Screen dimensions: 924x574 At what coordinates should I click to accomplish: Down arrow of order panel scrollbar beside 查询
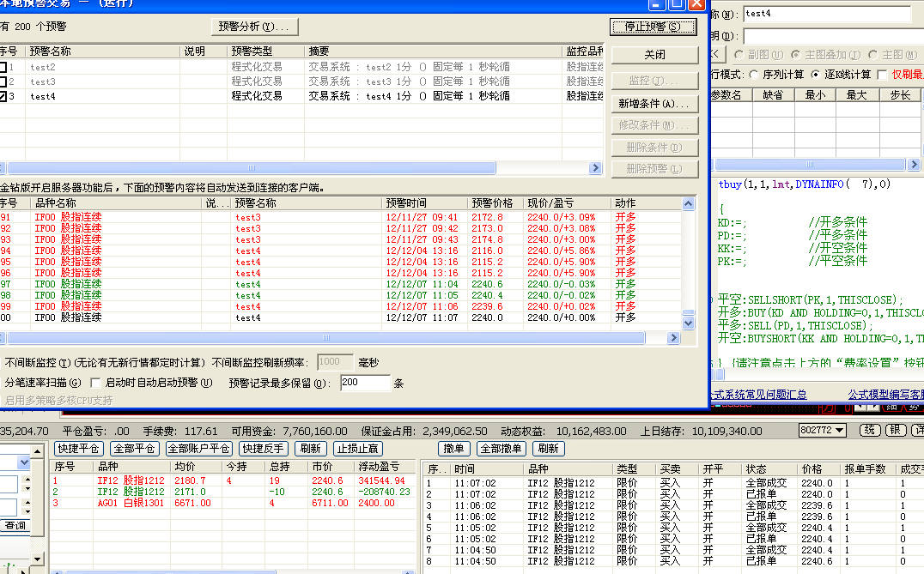37,559
